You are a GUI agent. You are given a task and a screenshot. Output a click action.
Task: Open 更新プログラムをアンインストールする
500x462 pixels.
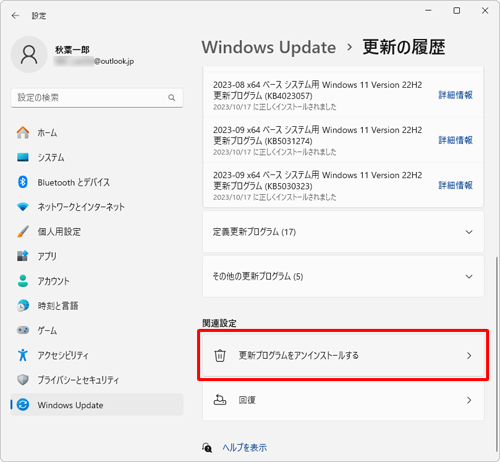(x=343, y=355)
